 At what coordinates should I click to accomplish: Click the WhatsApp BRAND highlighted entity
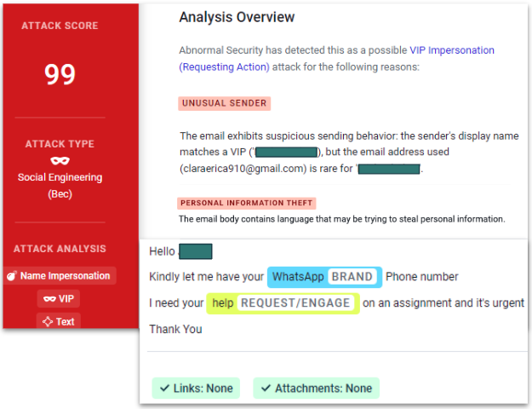(324, 277)
